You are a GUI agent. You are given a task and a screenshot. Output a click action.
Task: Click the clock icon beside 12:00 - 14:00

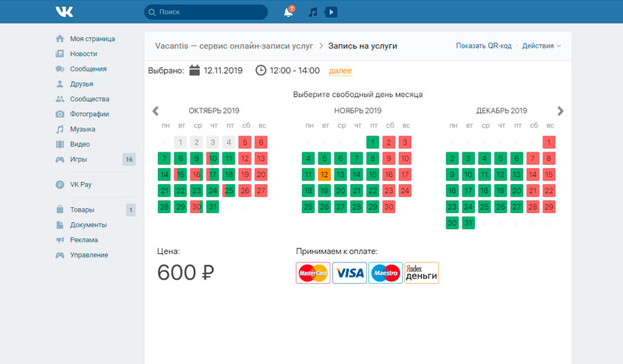[261, 70]
